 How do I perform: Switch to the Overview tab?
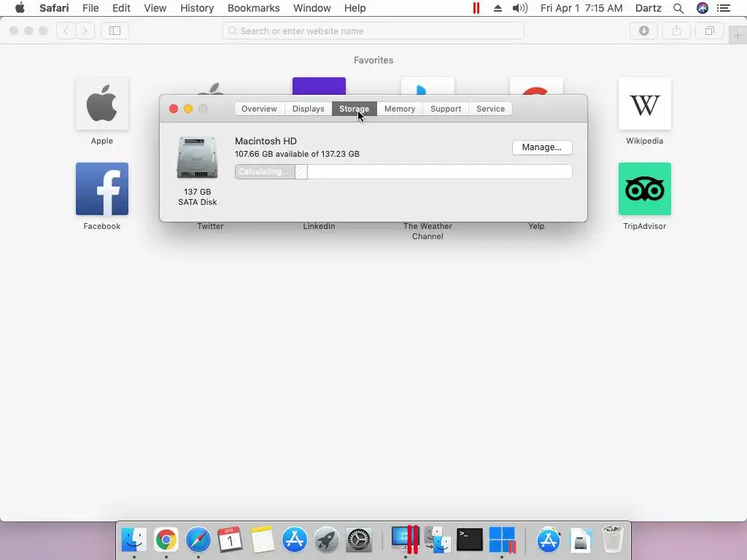pyautogui.click(x=259, y=109)
